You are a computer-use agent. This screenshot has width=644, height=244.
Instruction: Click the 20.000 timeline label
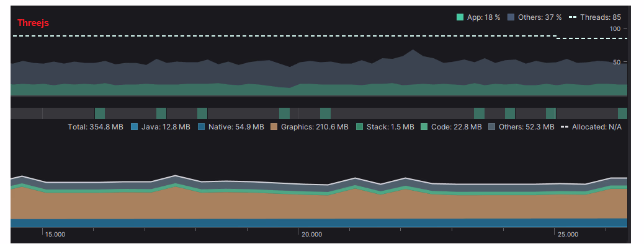click(x=311, y=235)
